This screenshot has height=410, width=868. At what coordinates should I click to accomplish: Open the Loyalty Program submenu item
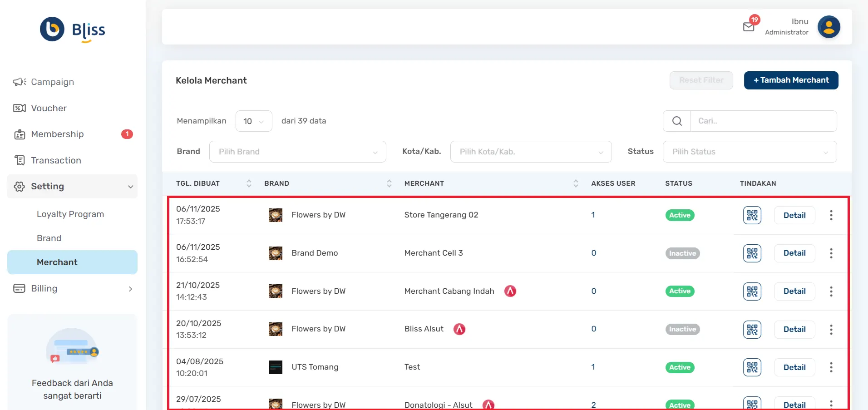click(70, 214)
